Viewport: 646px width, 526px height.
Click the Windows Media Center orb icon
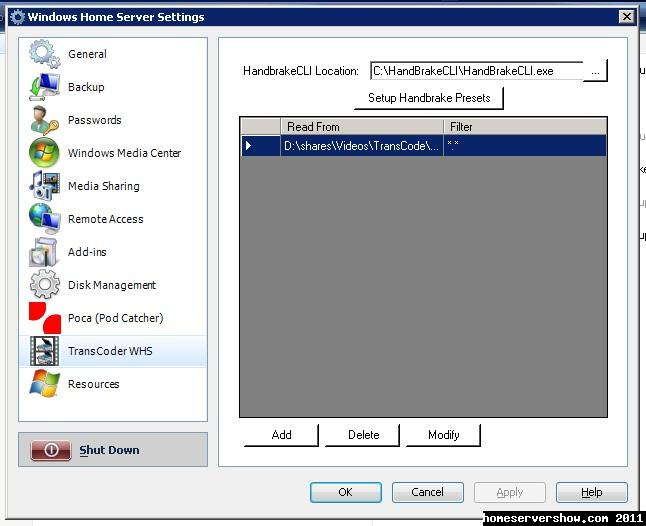click(x=44, y=153)
